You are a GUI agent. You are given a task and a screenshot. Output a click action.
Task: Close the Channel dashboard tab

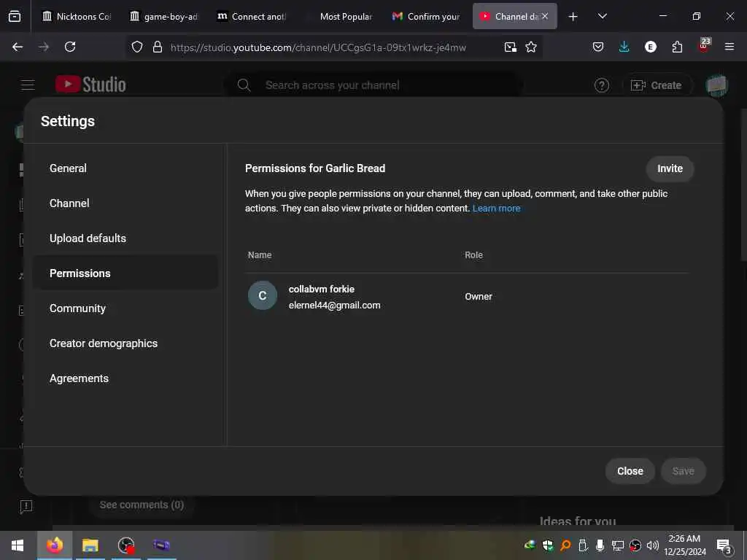click(x=545, y=16)
